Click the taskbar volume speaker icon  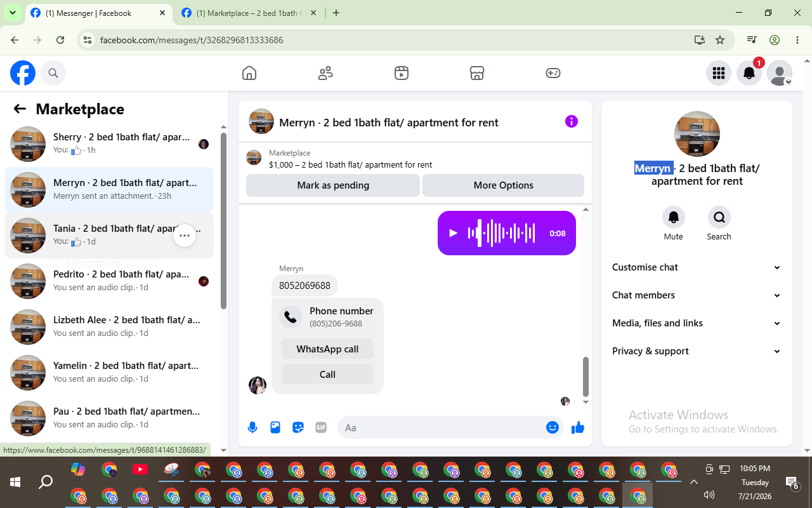pyautogui.click(x=709, y=495)
